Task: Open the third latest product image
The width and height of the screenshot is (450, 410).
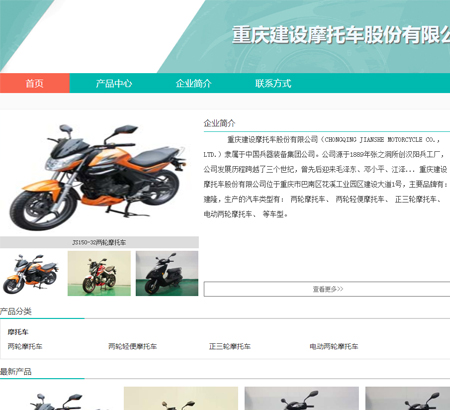Action: tap(302, 398)
